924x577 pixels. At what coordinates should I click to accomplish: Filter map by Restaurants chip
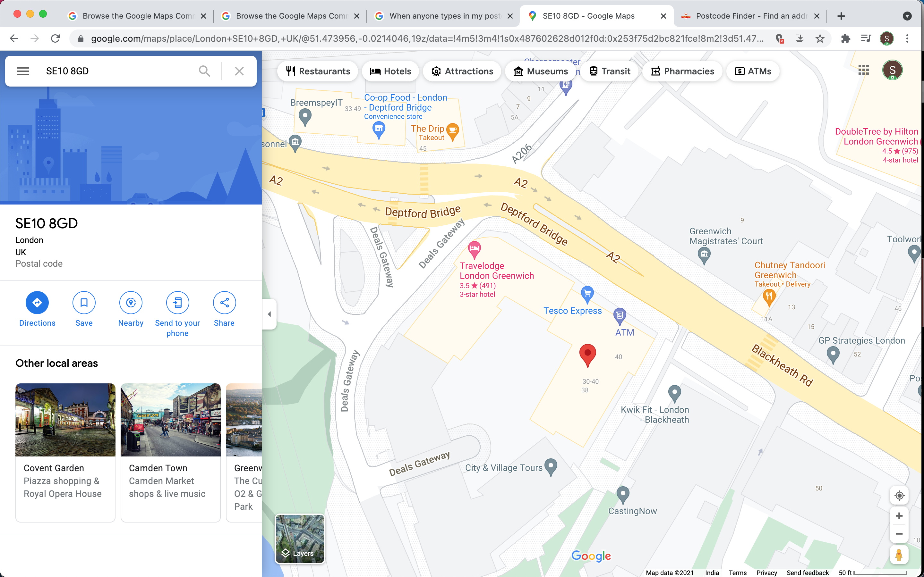pos(318,71)
